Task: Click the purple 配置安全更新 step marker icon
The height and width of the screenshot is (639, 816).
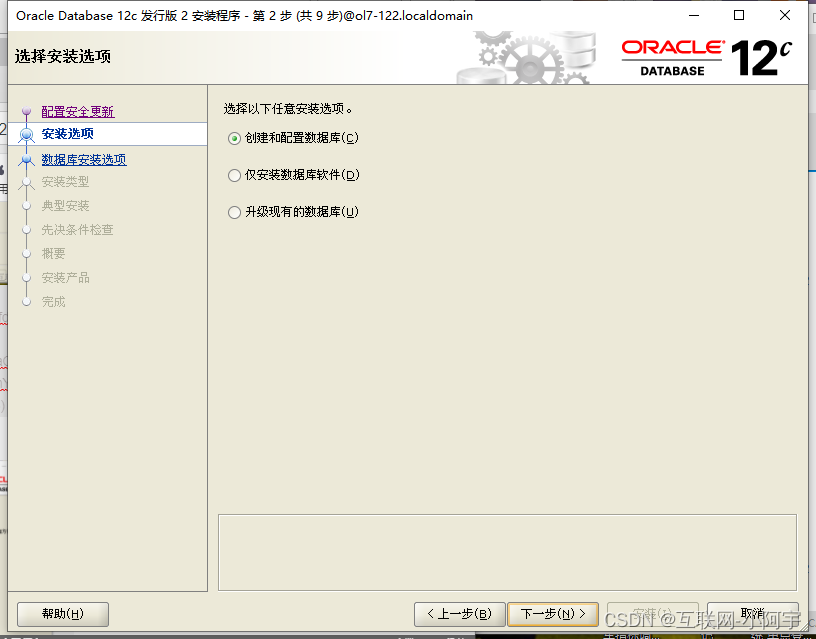Action: click(27, 111)
